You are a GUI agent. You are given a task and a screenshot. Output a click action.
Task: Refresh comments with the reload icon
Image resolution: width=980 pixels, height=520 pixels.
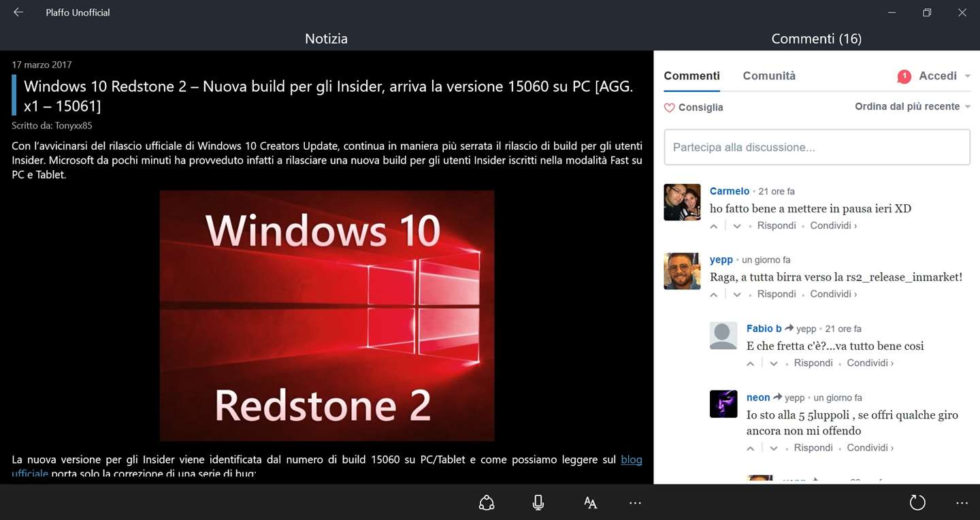coord(918,502)
